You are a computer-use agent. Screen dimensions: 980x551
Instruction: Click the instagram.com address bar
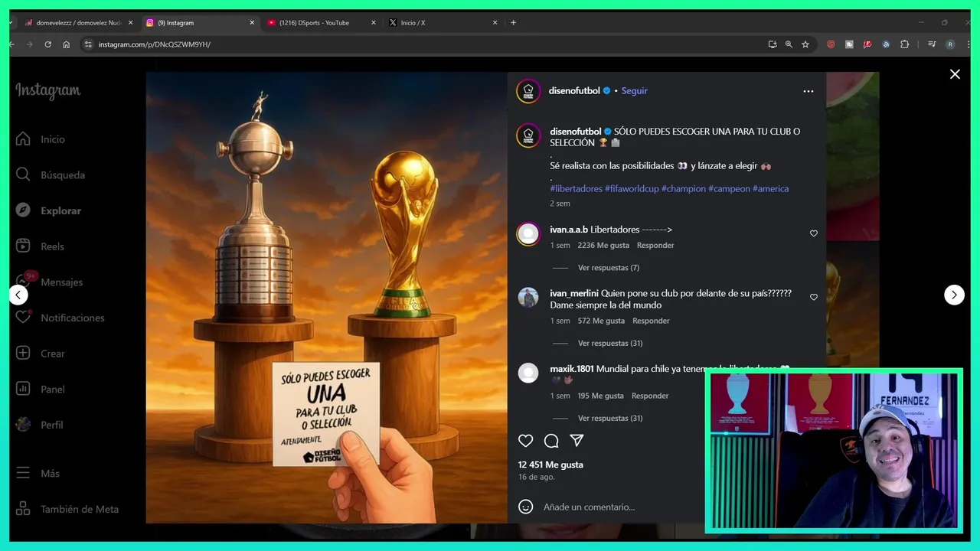click(x=421, y=44)
